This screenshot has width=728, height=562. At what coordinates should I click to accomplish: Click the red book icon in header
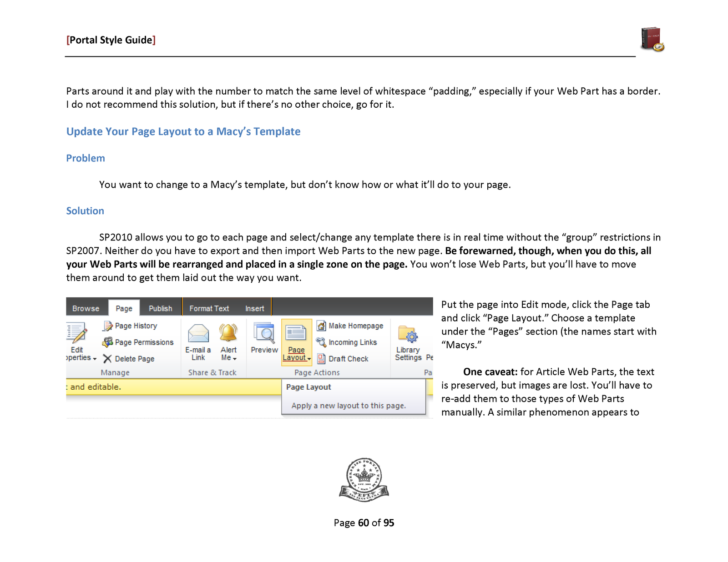point(652,40)
